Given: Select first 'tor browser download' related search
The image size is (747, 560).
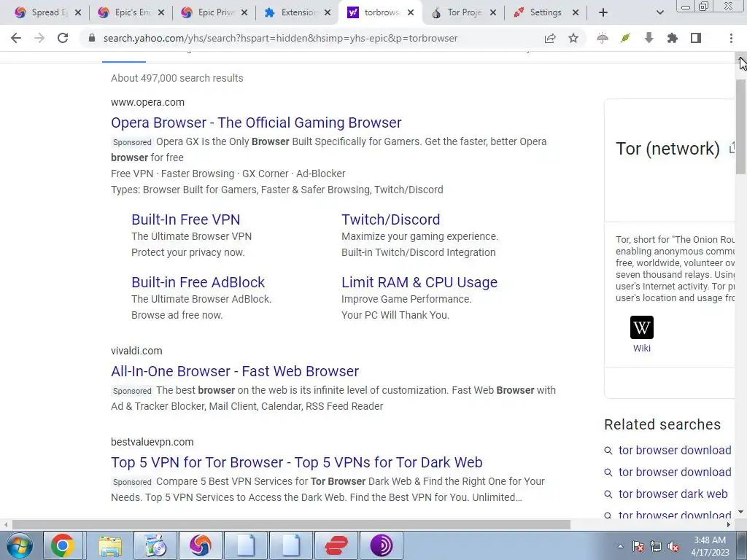Looking at the screenshot, I should [x=675, y=450].
